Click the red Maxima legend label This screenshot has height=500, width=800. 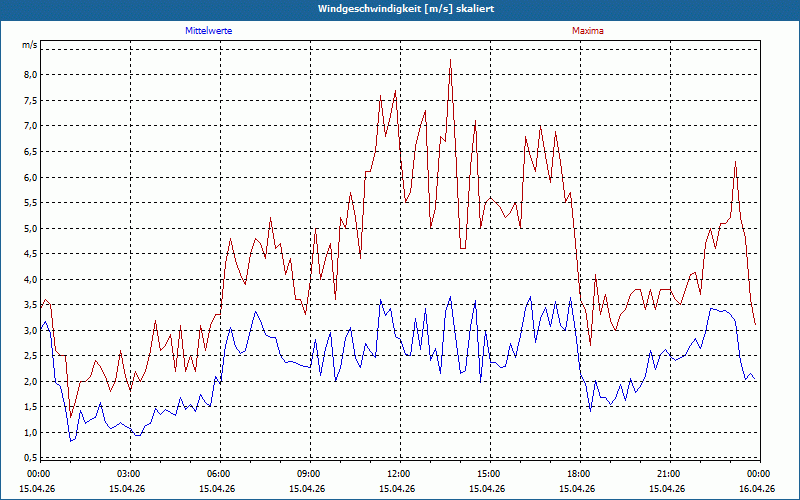pyautogui.click(x=588, y=31)
